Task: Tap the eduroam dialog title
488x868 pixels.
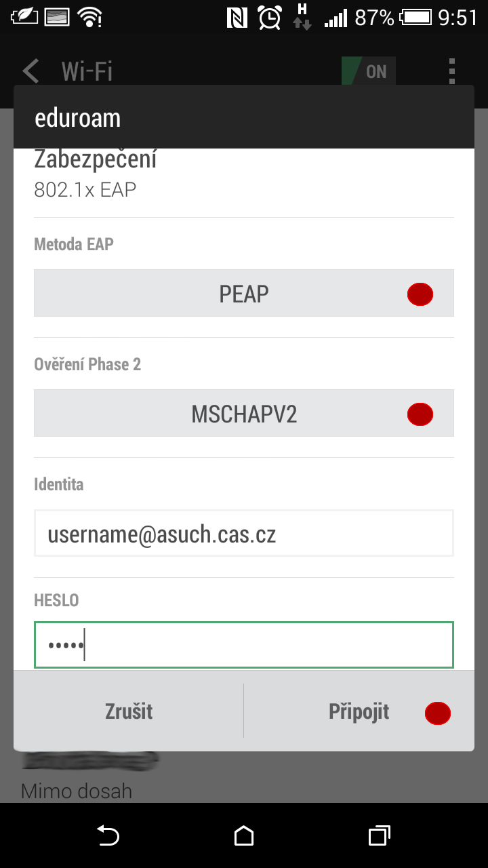Action: pos(78,118)
